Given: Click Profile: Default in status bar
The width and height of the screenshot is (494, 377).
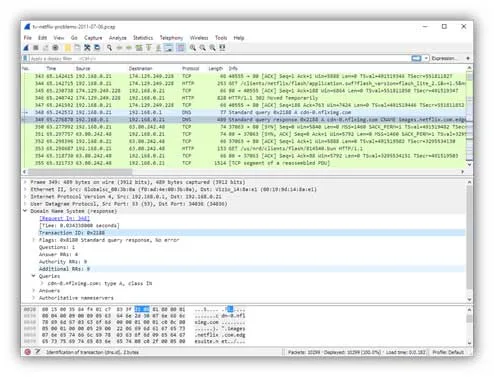Looking at the screenshot, I should tap(448, 352).
